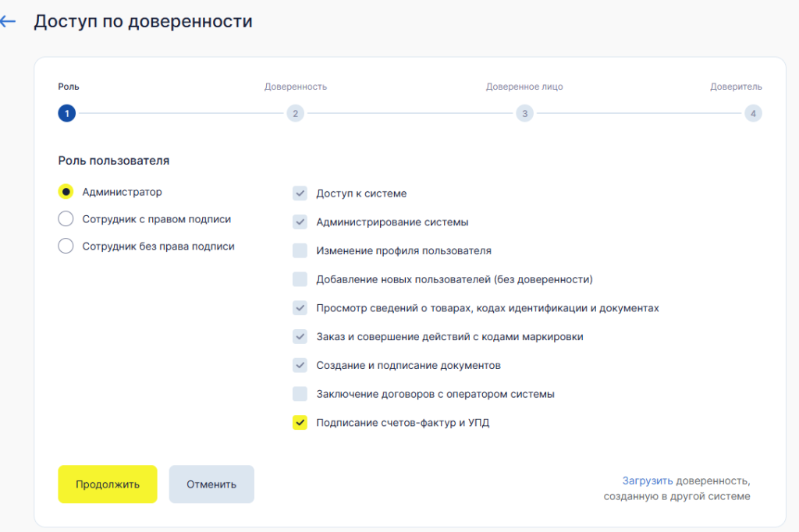Uncheck Подписание счетов-фактур и УПД
799x532 pixels.
300,423
